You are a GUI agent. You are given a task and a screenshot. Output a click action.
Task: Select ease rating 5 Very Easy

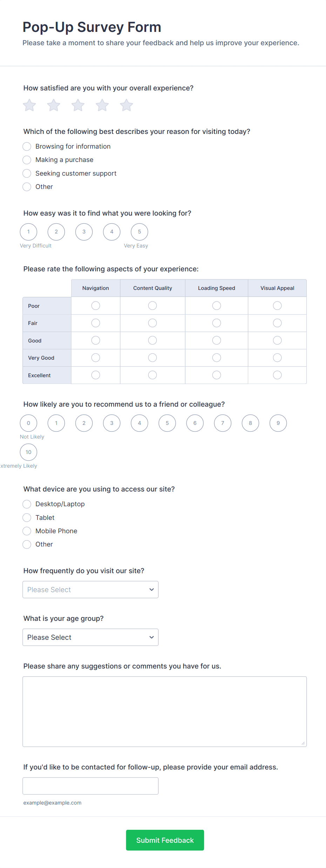140,232
